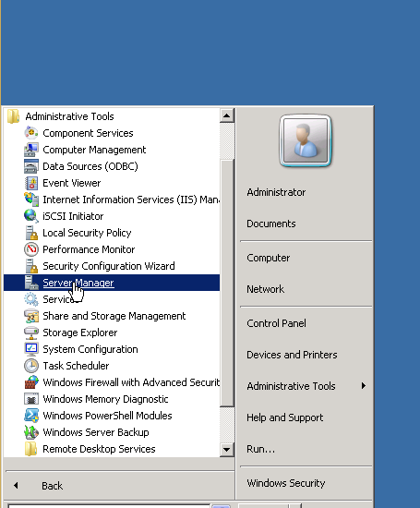Select the Server Manager menu entry
The width and height of the screenshot is (420, 508).
[x=112, y=283]
